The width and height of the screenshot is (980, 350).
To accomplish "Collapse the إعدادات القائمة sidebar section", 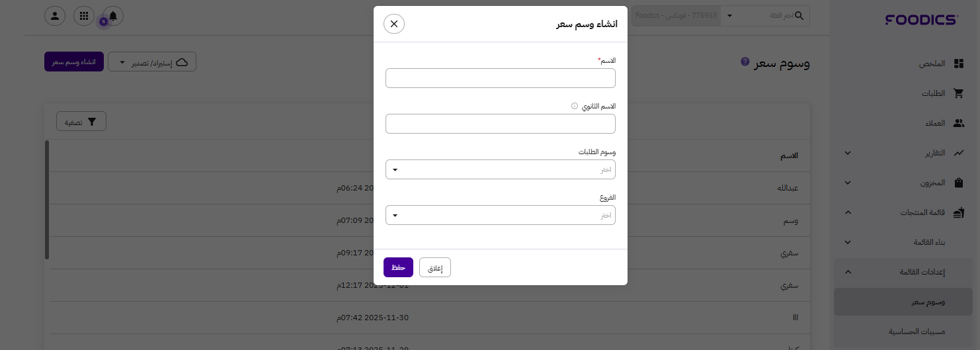I will coord(848,272).
